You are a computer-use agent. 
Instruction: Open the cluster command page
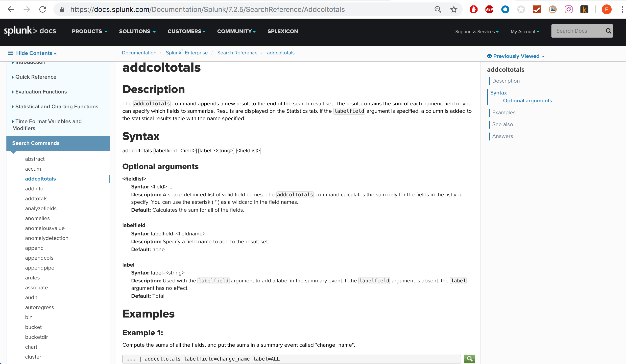point(33,357)
